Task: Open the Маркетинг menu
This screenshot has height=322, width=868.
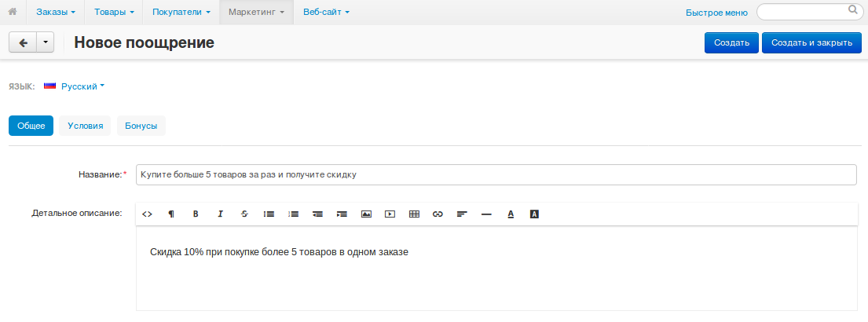Action: click(256, 12)
